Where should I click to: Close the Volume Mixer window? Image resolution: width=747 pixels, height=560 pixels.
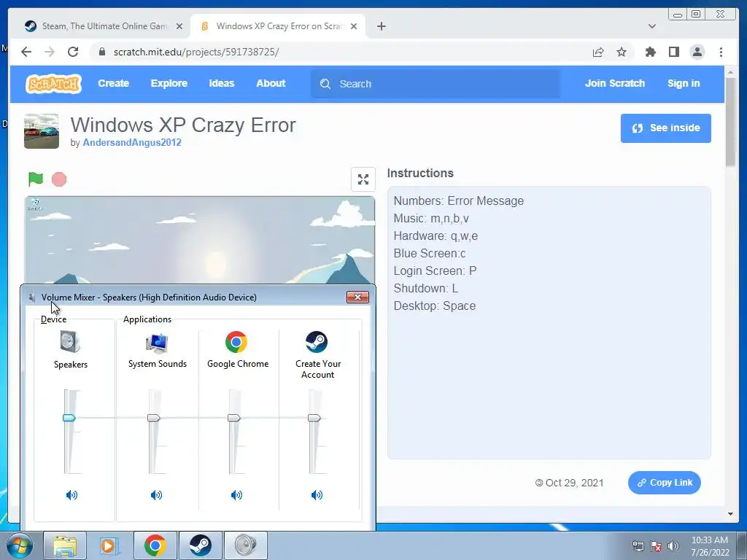coord(357,297)
